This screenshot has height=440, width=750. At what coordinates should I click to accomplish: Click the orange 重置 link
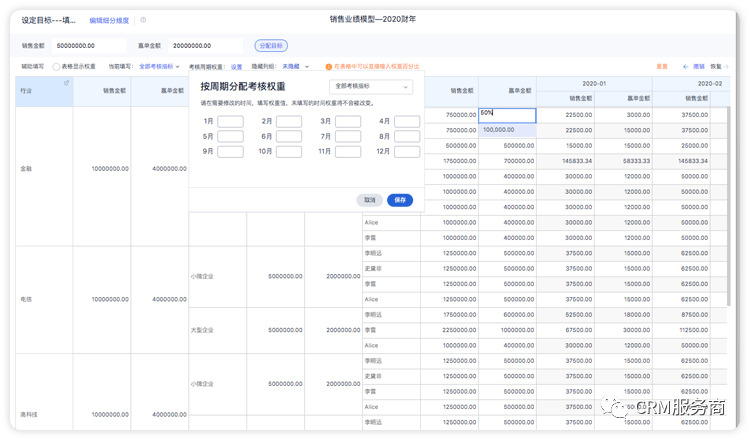tap(662, 66)
